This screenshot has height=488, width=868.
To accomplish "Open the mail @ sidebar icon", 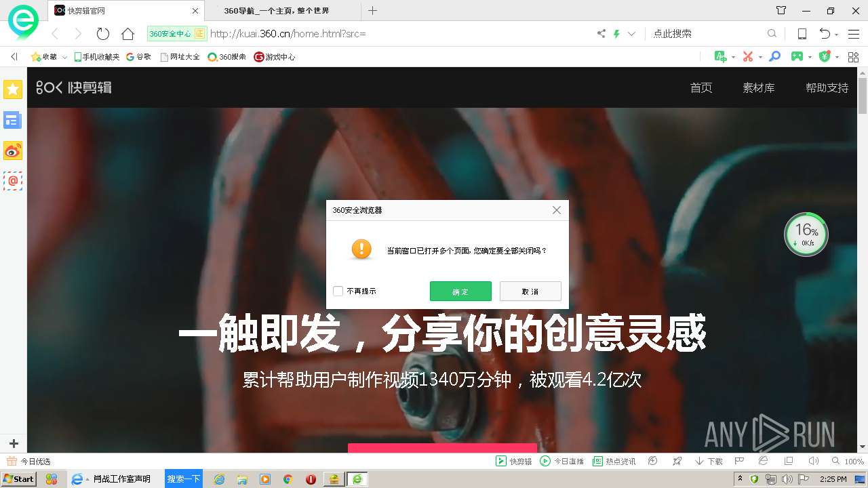I will [x=13, y=181].
